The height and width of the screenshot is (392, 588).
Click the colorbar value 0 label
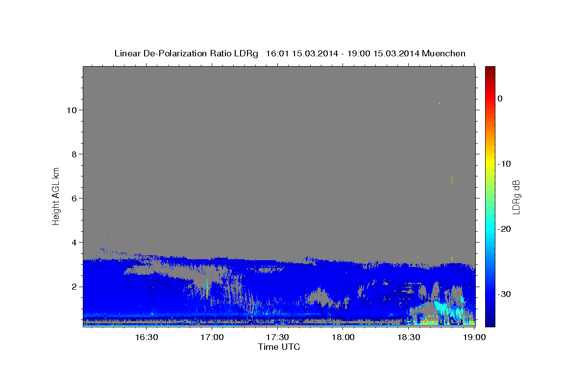click(500, 98)
